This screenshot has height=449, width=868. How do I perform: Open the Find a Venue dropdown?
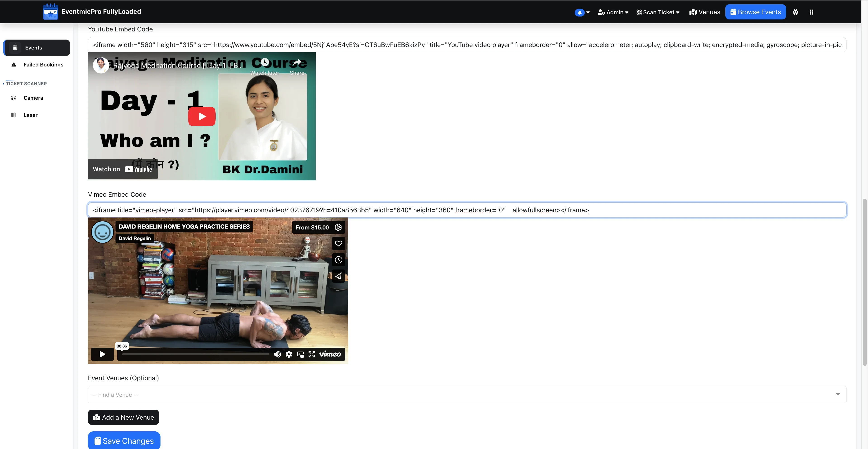click(467, 395)
